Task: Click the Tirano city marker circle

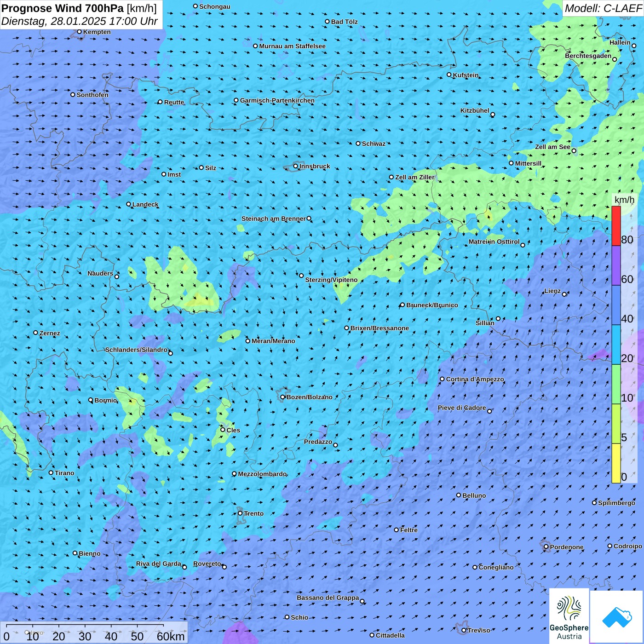Action: click(51, 472)
